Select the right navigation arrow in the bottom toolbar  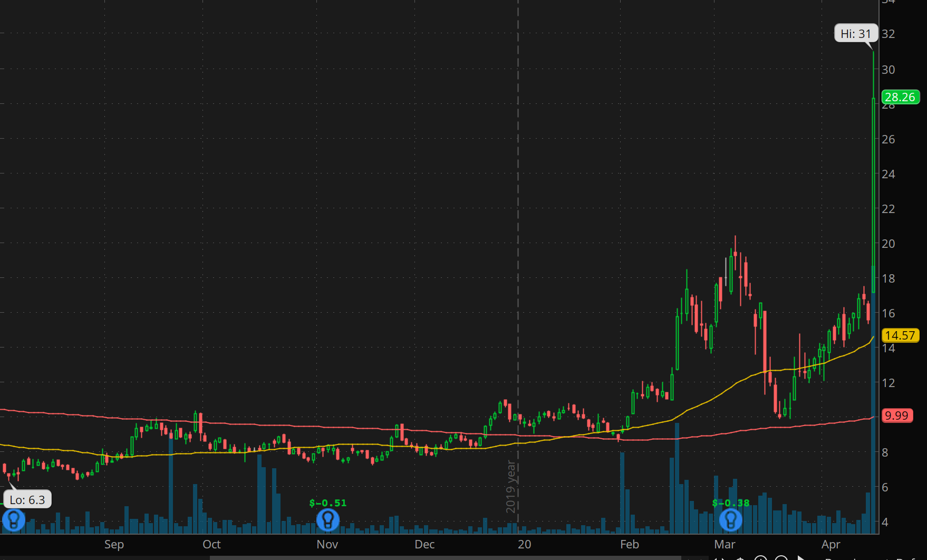click(x=723, y=558)
